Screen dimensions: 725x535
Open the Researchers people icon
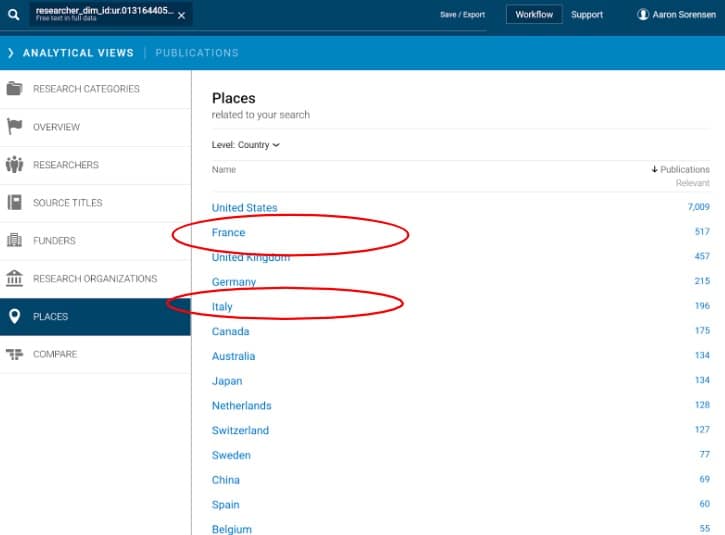[x=15, y=165]
